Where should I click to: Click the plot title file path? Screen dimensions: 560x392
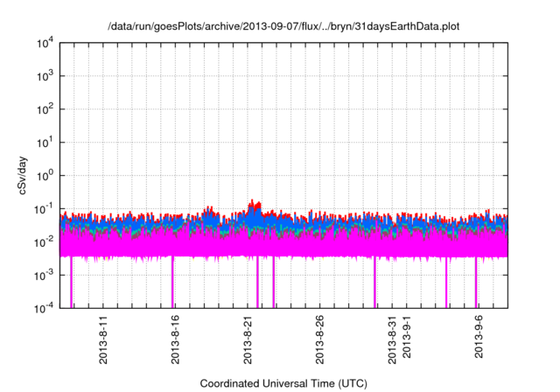tap(283, 26)
